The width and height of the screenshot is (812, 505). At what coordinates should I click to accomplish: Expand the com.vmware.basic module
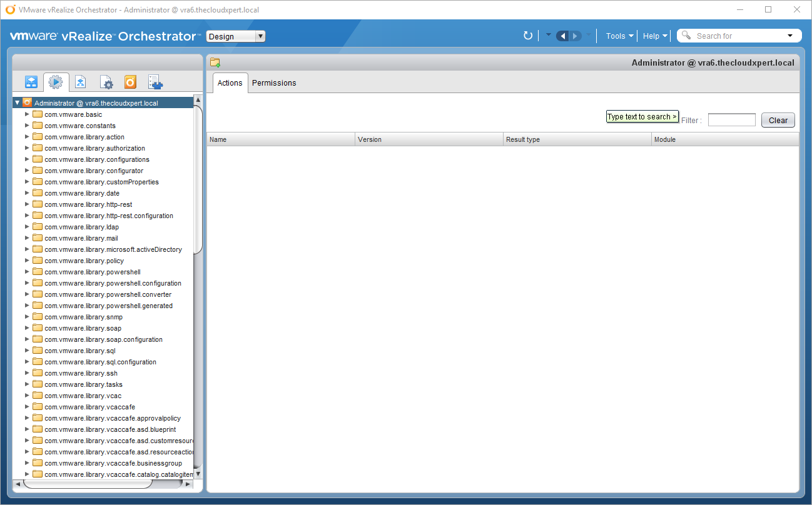click(x=27, y=114)
